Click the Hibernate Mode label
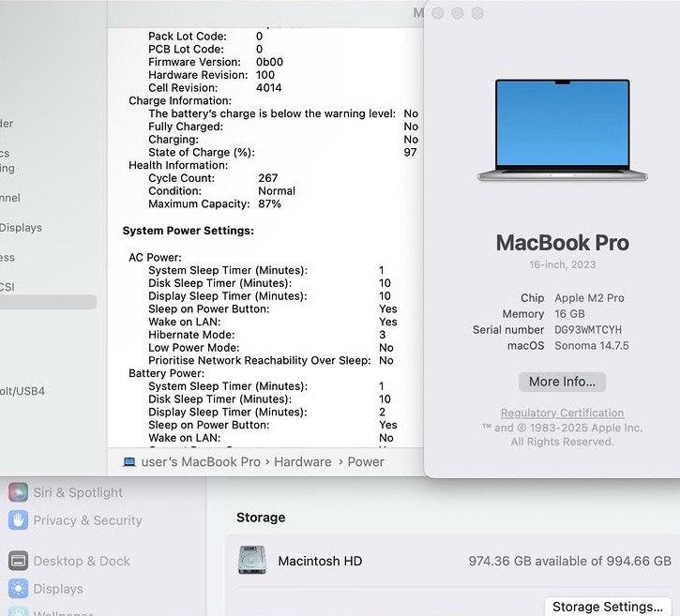Image resolution: width=680 pixels, height=616 pixels. point(191,335)
